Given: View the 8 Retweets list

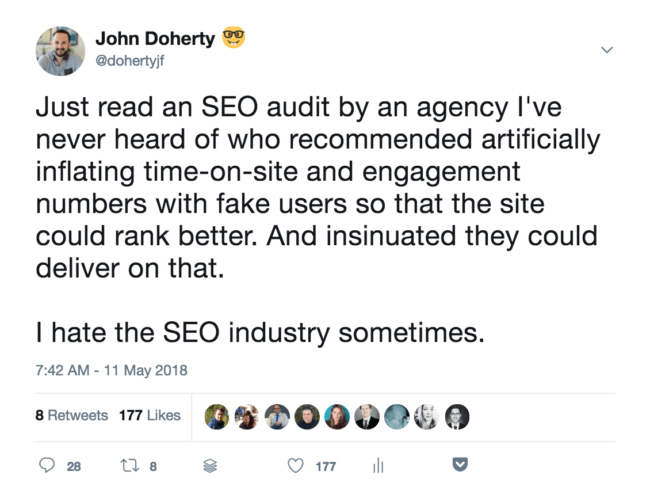Looking at the screenshot, I should pos(72,415).
